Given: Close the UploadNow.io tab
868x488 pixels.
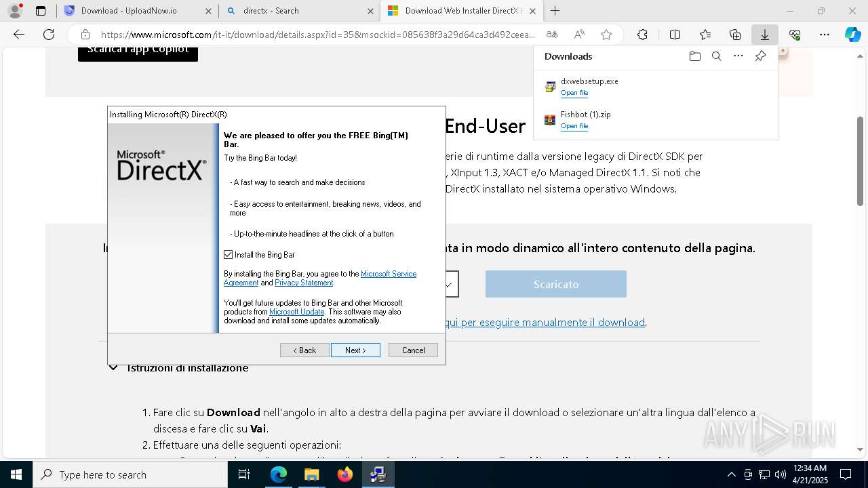Looking at the screenshot, I should point(208,11).
